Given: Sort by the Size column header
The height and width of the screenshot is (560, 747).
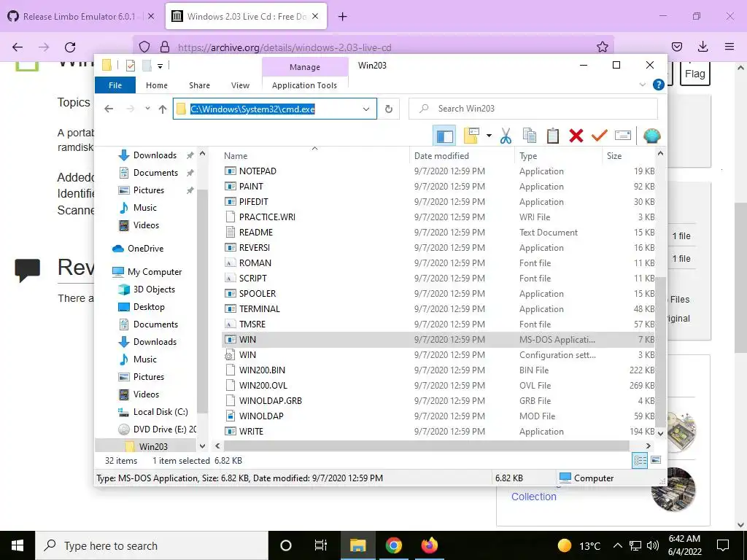Looking at the screenshot, I should point(628,156).
